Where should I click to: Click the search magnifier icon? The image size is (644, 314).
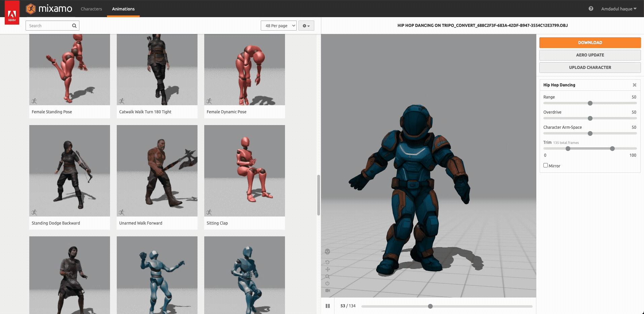coord(74,26)
